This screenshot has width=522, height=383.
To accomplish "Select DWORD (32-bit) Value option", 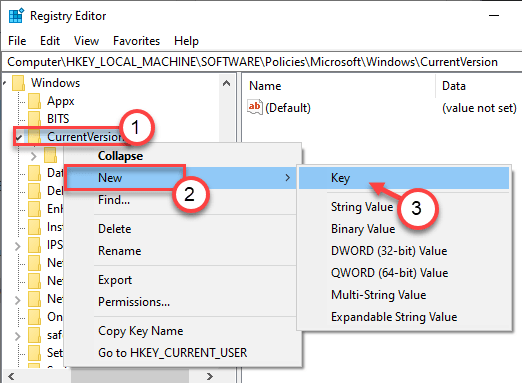I will click(389, 251).
